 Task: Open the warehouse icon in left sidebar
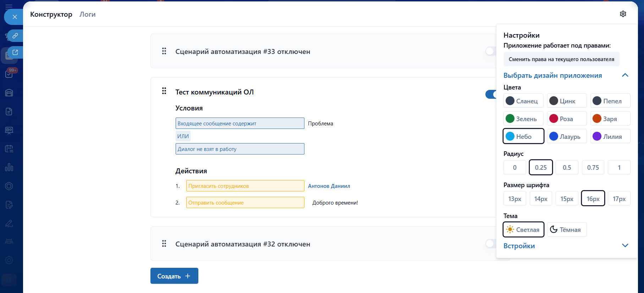(9, 93)
